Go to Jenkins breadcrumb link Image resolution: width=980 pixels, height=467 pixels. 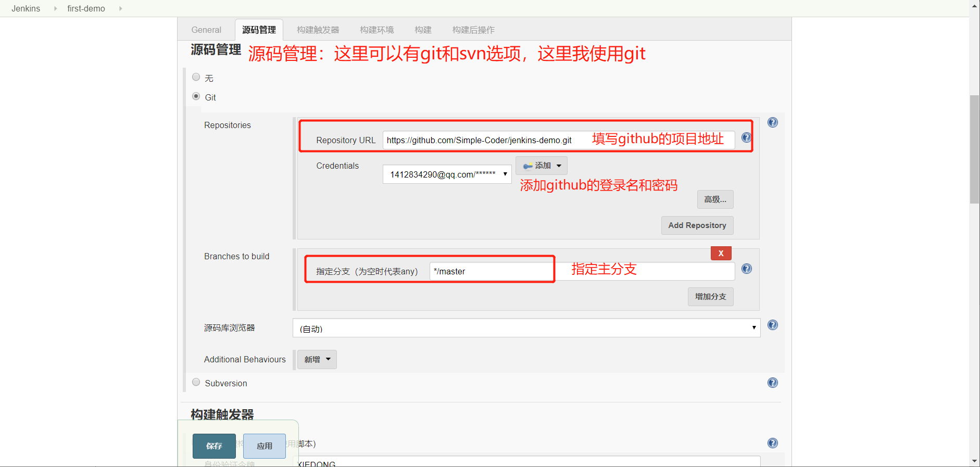pos(26,8)
